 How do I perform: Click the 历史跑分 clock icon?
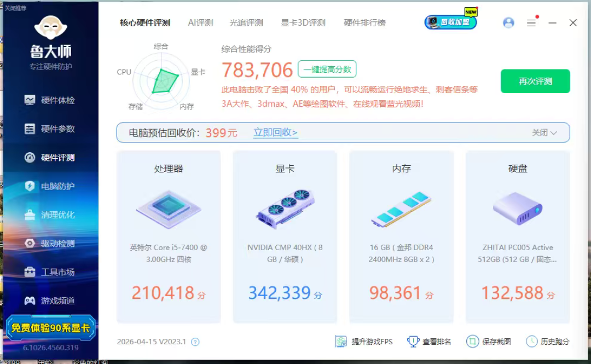point(531,342)
